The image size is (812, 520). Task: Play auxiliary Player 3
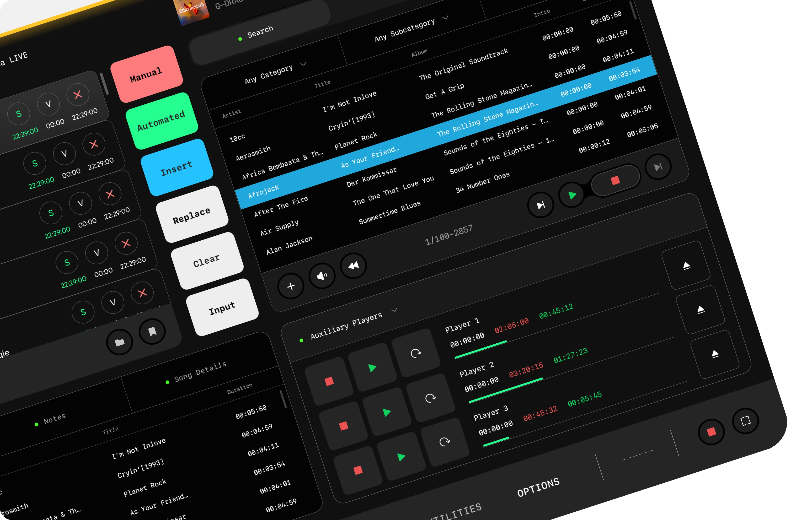pos(401,457)
